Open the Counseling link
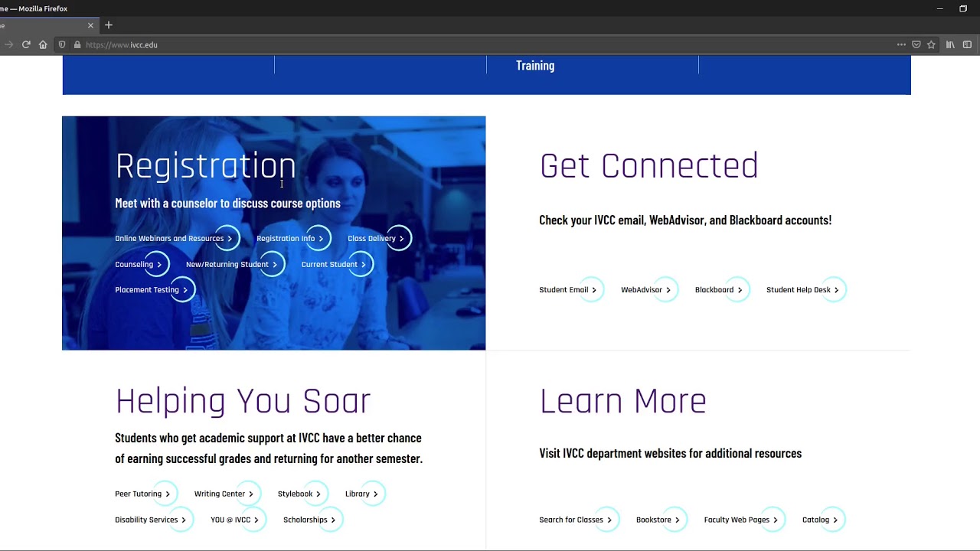This screenshot has height=551, width=980. tap(141, 264)
